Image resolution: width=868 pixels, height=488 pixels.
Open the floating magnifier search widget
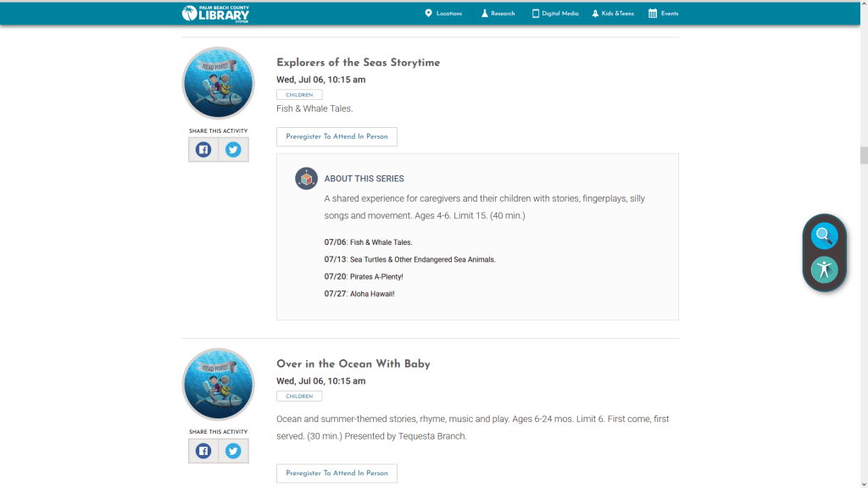pos(824,236)
